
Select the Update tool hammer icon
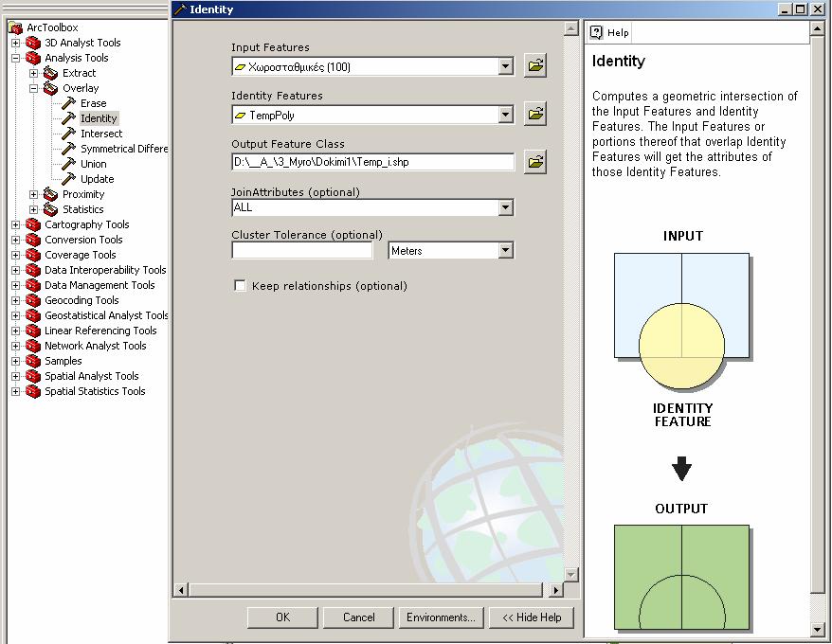pos(69,179)
